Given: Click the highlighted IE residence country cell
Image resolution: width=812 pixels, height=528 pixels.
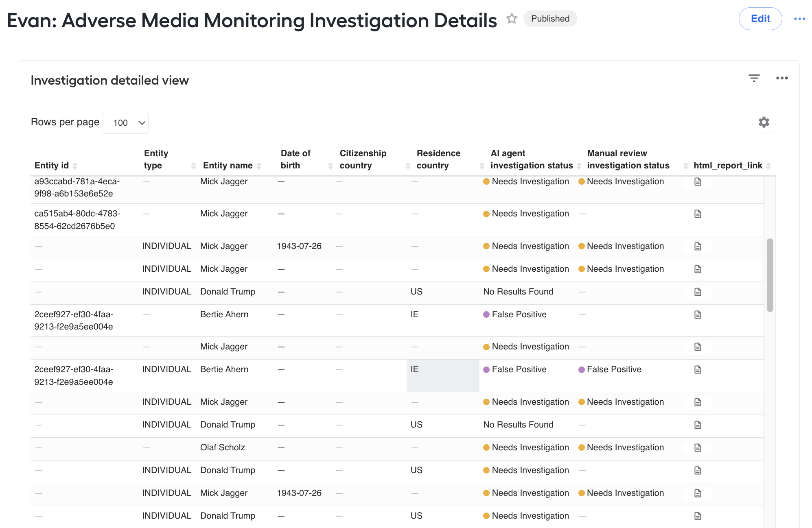Looking at the screenshot, I should (443, 375).
